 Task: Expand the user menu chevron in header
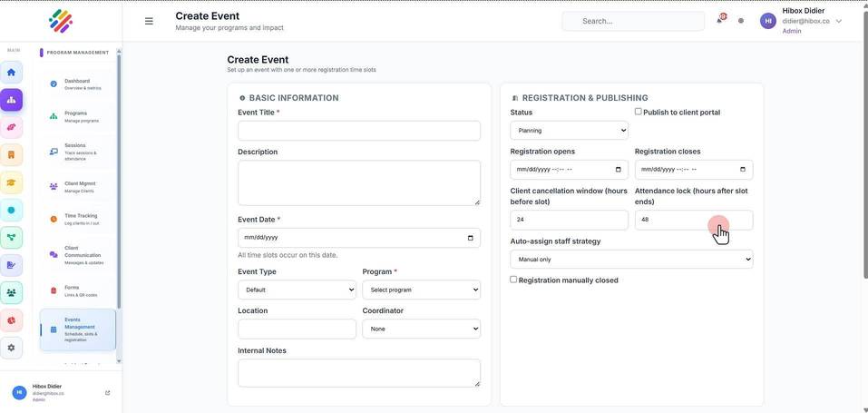pos(839,21)
